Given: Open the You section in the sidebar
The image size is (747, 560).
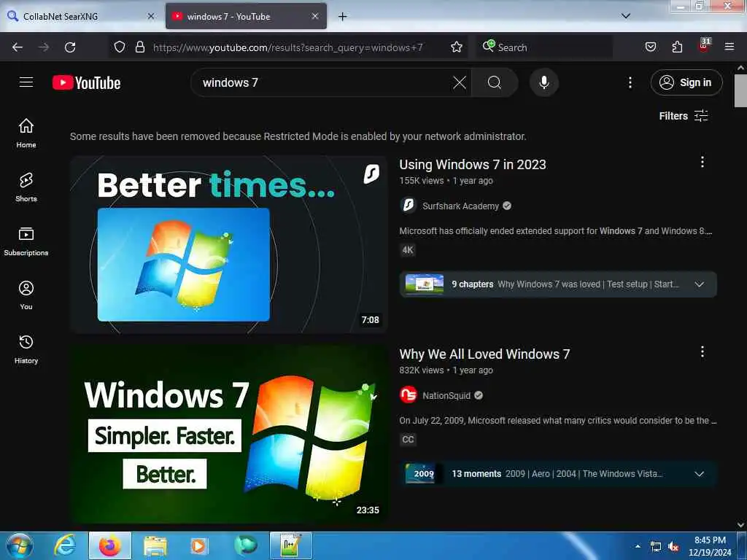Looking at the screenshot, I should pyautogui.click(x=26, y=295).
